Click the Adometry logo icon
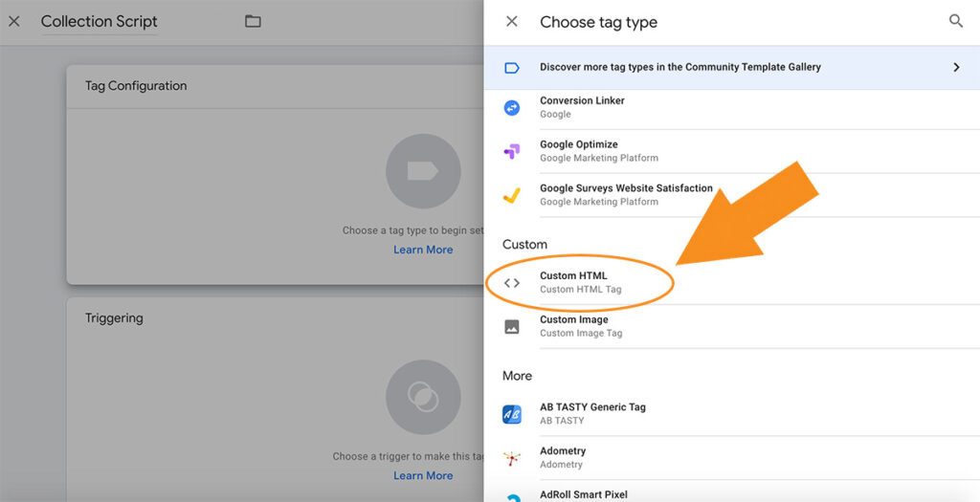 click(512, 458)
